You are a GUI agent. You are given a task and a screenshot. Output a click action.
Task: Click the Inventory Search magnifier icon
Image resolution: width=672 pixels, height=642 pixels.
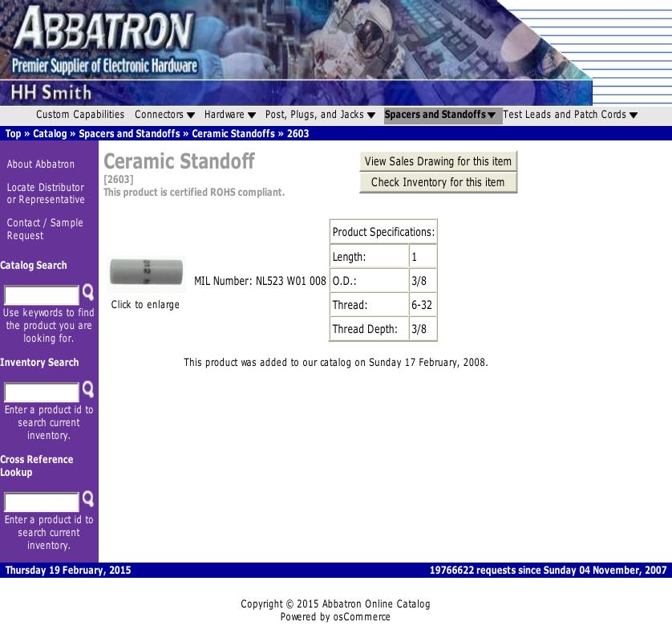click(x=88, y=389)
